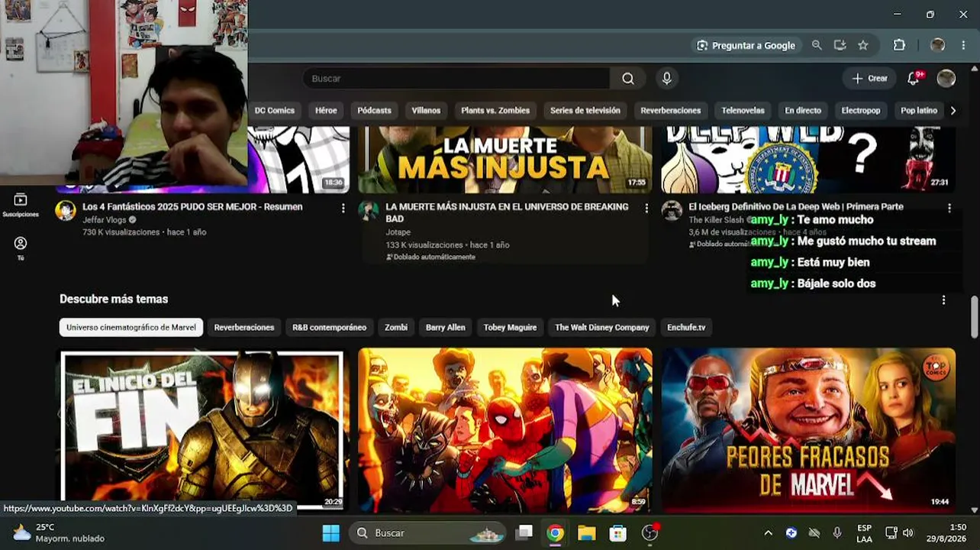The width and height of the screenshot is (980, 550).
Task: Click the ESP LAA language switcher
Action: click(864, 532)
